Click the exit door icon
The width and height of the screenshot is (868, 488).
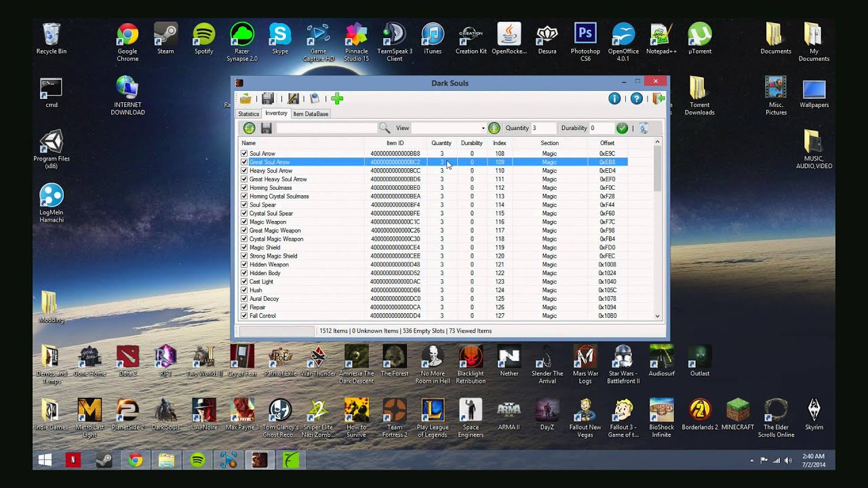point(658,99)
